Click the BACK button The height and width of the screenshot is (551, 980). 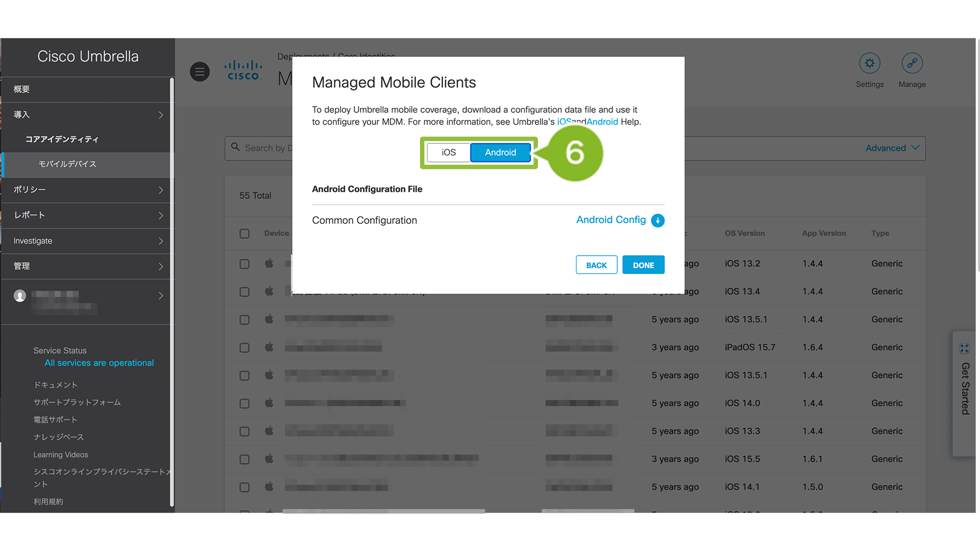[x=596, y=265]
